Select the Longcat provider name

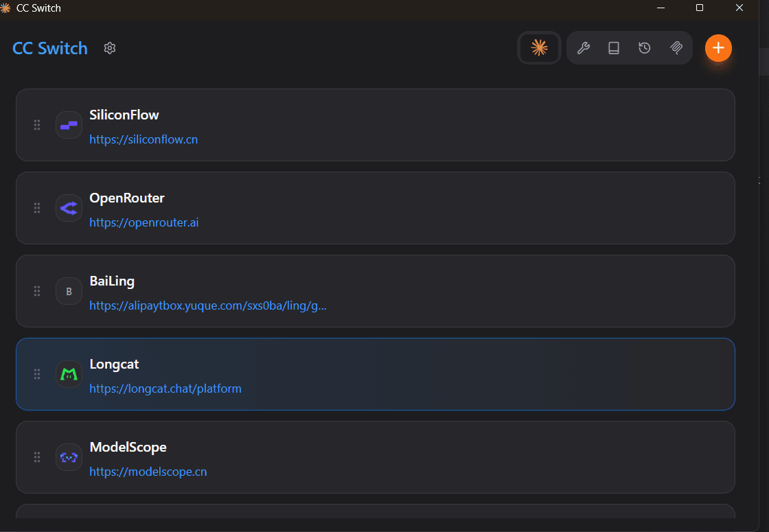[114, 365]
